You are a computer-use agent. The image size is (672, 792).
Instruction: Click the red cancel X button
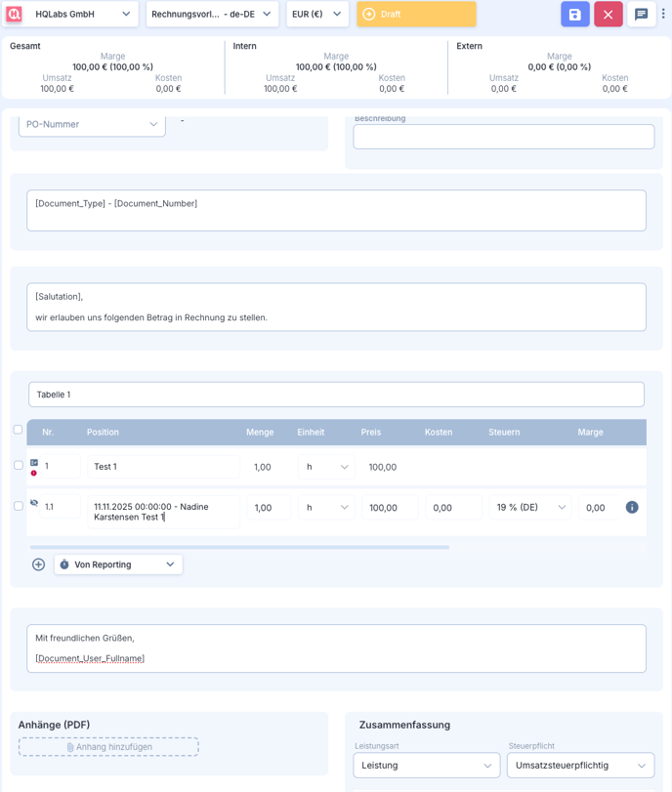tap(608, 15)
